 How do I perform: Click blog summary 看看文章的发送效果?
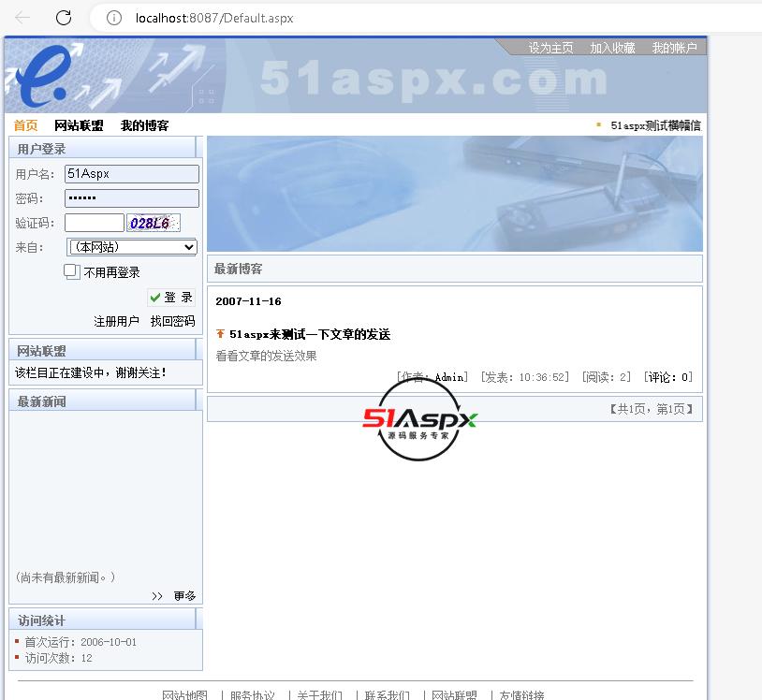(x=266, y=356)
